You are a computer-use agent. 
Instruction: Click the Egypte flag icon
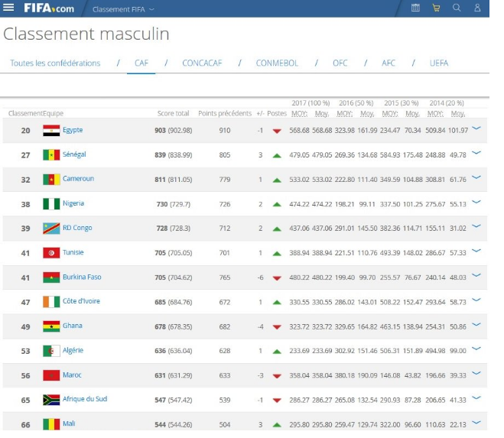click(x=51, y=131)
